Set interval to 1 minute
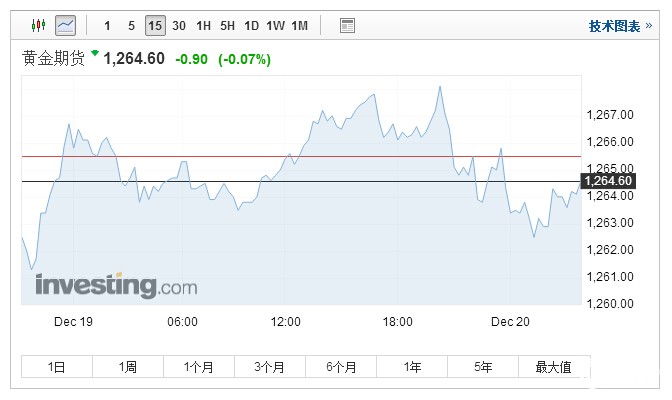 point(107,25)
